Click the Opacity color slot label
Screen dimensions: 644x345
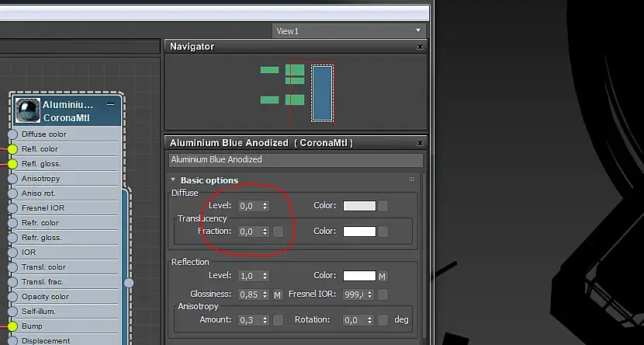point(45,297)
